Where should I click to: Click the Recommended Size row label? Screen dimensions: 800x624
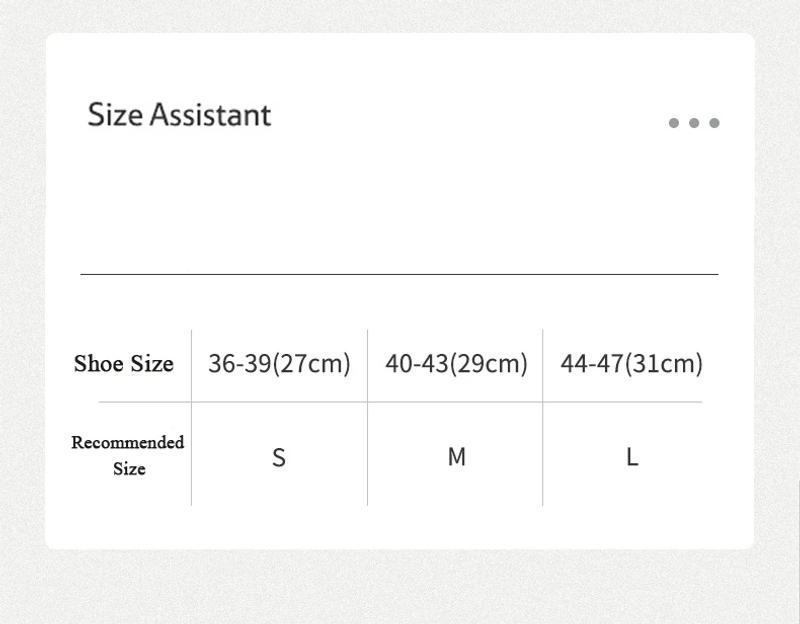click(128, 455)
